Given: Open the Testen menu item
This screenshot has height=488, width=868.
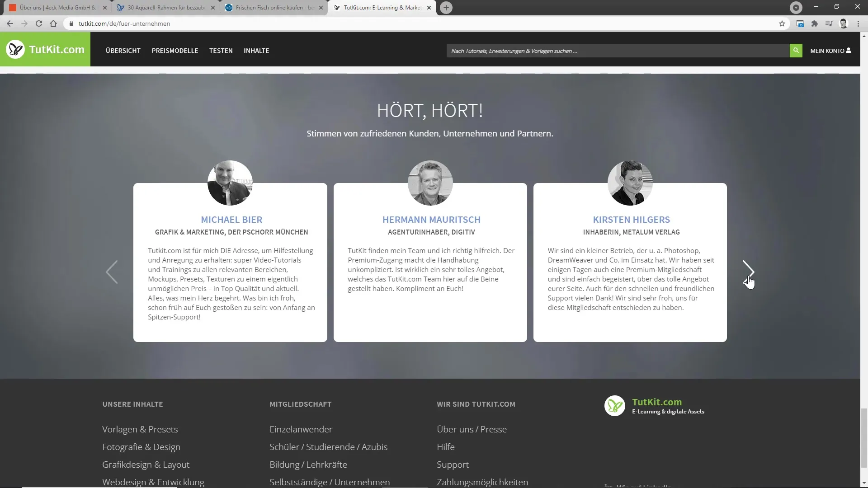Looking at the screenshot, I should [x=221, y=51].
